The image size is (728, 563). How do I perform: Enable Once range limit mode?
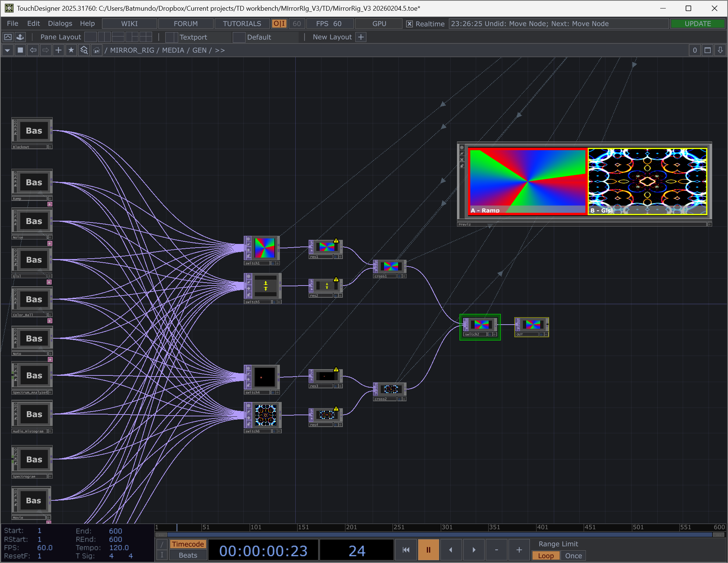pyautogui.click(x=573, y=556)
